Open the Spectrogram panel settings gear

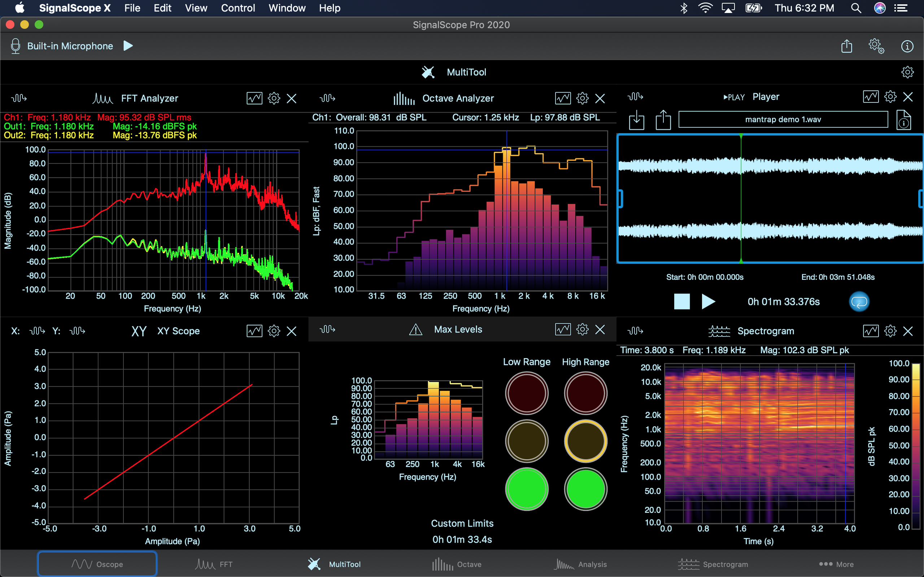[x=890, y=331]
